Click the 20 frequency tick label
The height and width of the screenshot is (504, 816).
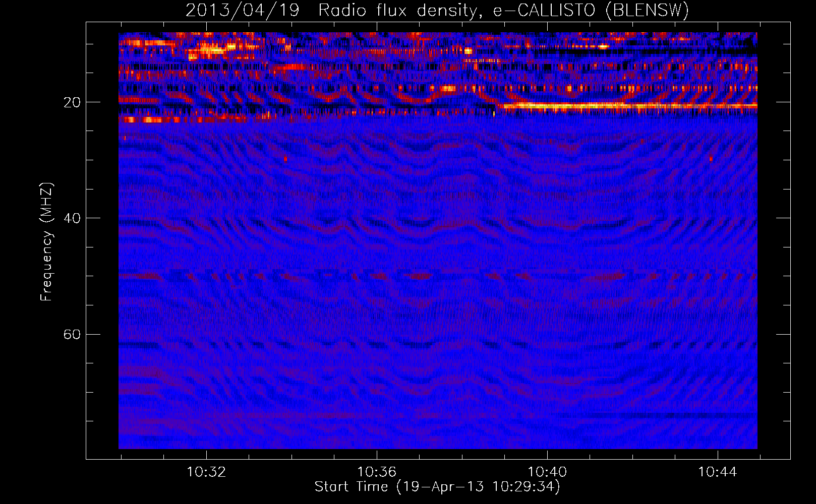(72, 102)
